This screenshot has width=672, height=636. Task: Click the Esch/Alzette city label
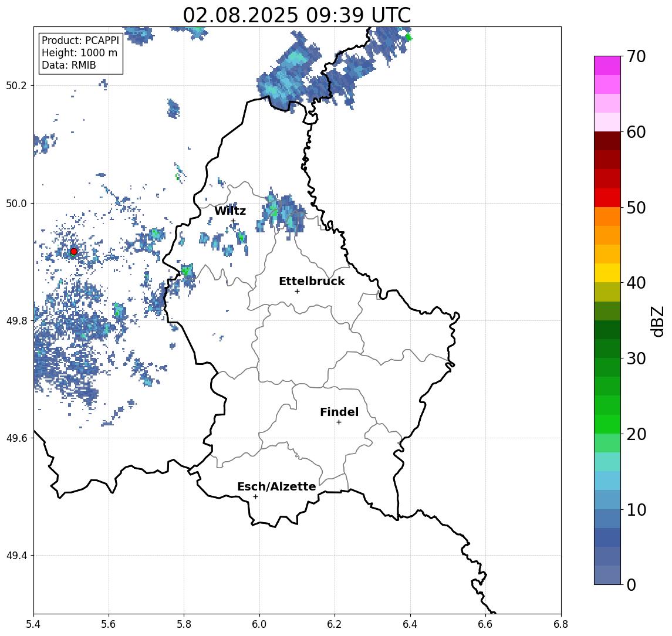click(276, 487)
